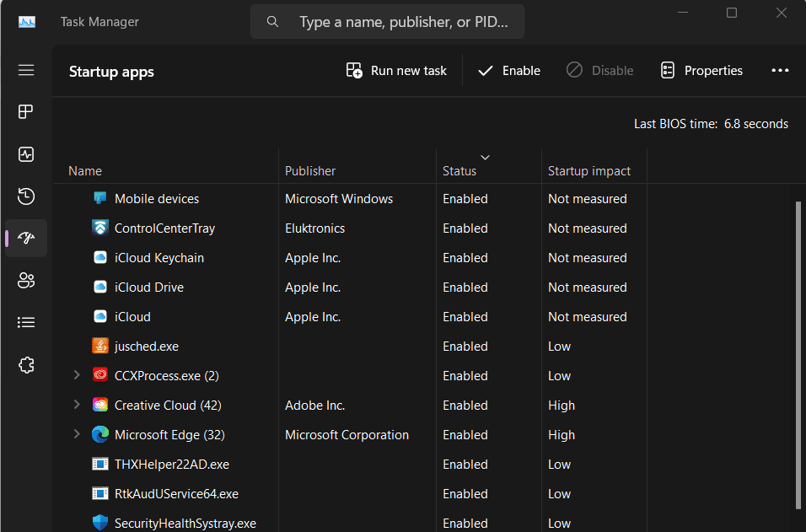Open the App history page icon

[25, 196]
